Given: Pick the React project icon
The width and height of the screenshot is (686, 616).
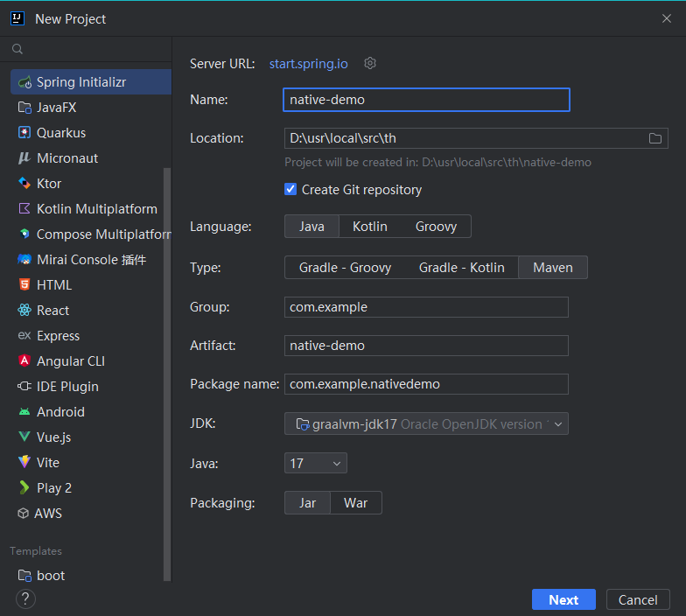Looking at the screenshot, I should (x=24, y=310).
